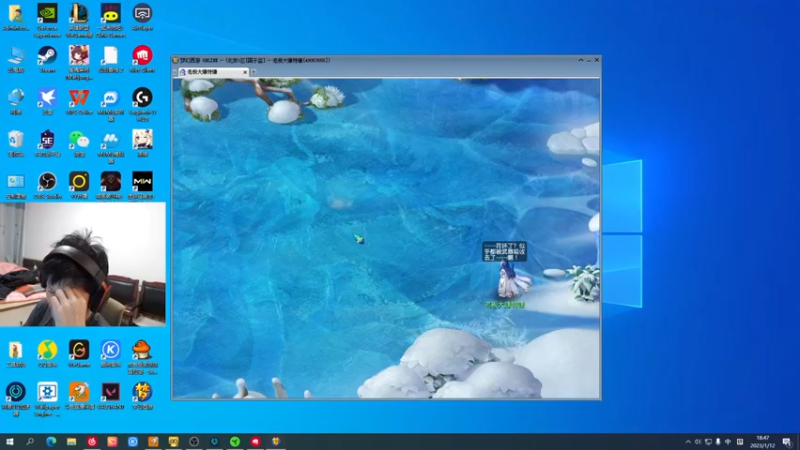Close the character tab in game window

(x=245, y=72)
